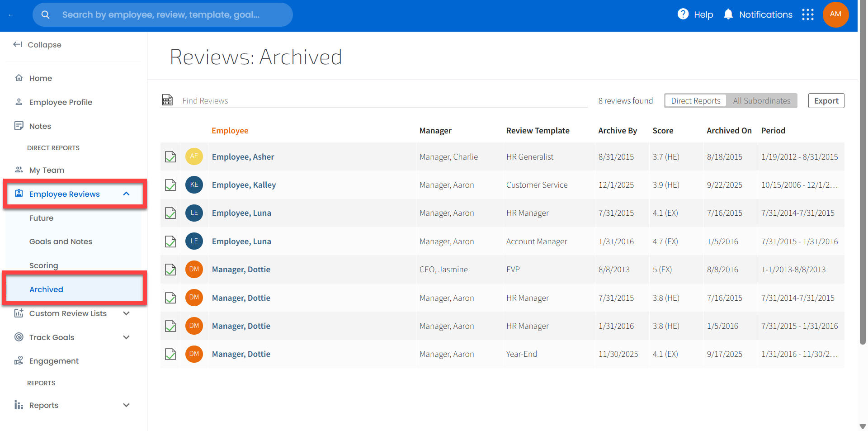Click the Notifications bell icon
The image size is (868, 431).
click(x=728, y=14)
